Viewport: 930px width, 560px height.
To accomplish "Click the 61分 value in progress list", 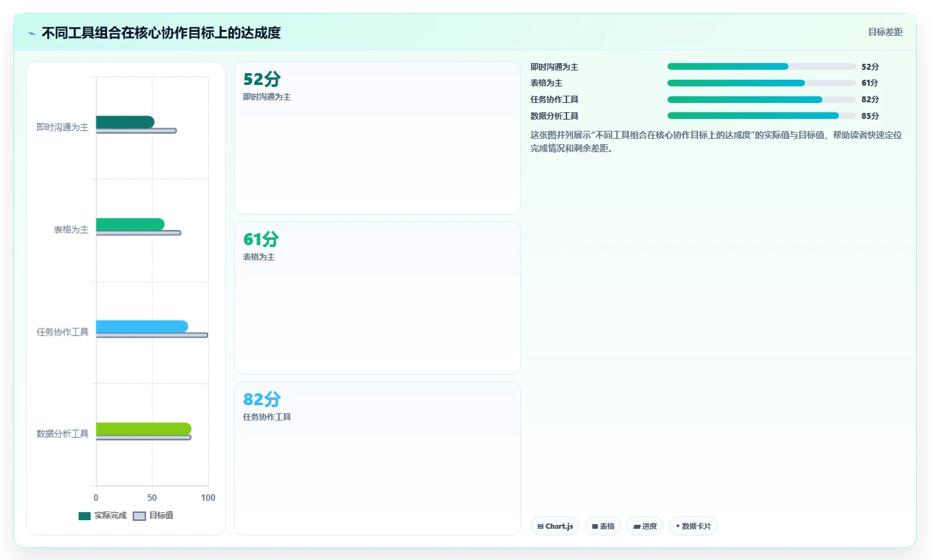I will pyautogui.click(x=870, y=83).
